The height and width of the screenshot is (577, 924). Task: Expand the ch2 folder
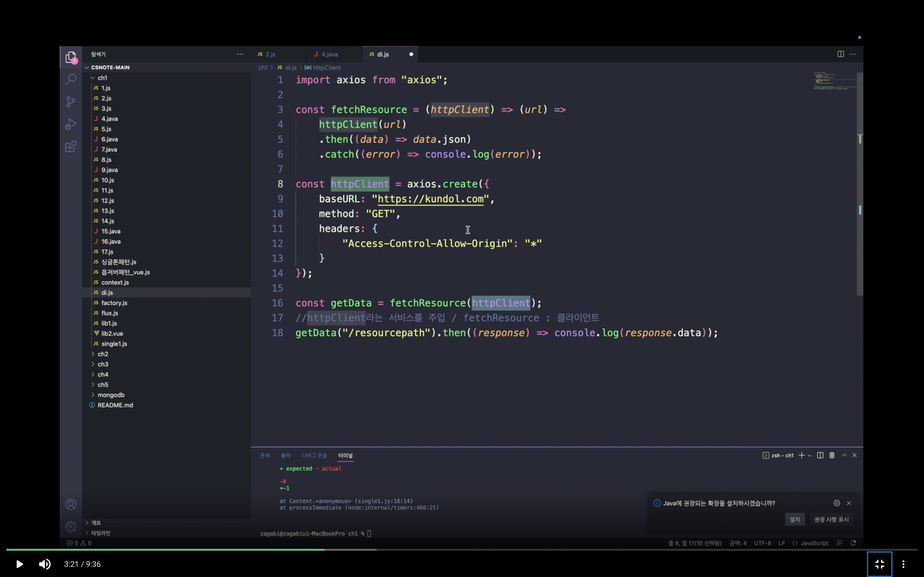103,354
